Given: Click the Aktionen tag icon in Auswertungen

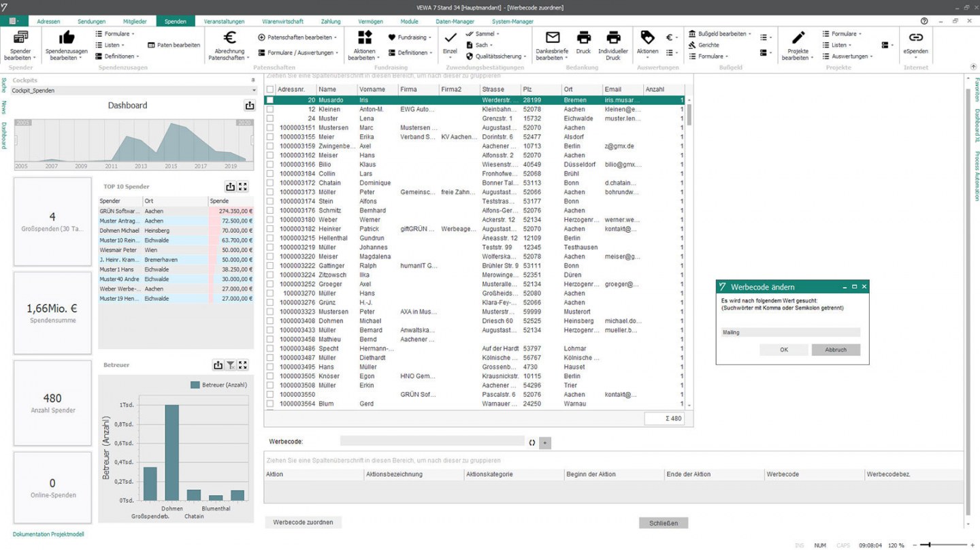Looking at the screenshot, I should point(647,38).
